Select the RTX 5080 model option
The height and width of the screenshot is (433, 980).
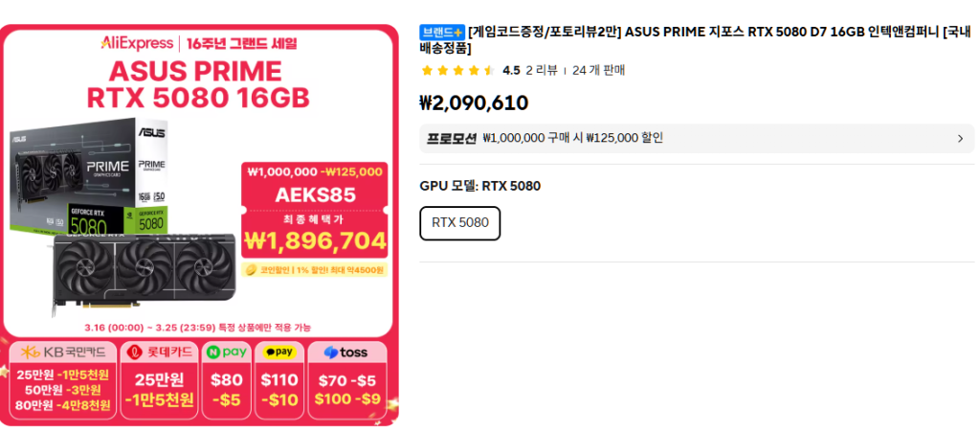[x=460, y=223]
